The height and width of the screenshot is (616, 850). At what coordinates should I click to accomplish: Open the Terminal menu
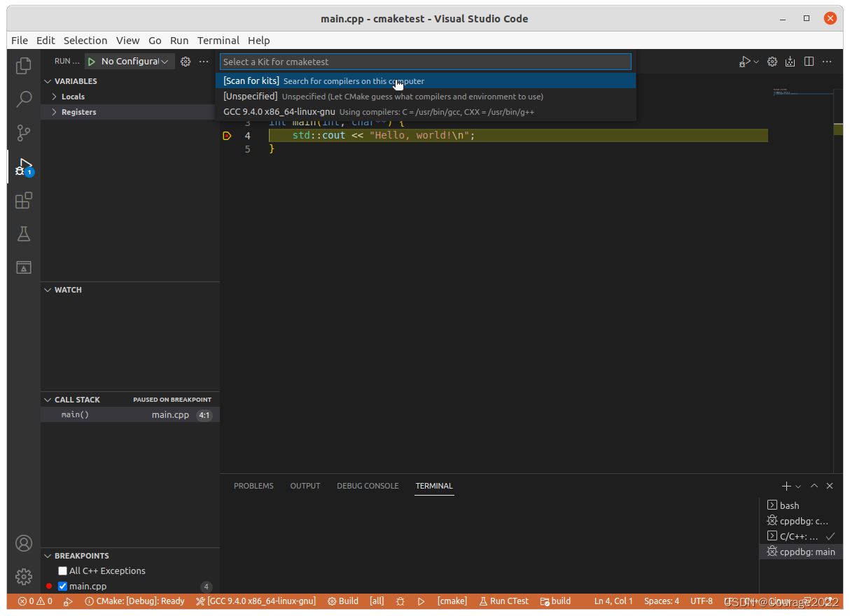pos(218,41)
